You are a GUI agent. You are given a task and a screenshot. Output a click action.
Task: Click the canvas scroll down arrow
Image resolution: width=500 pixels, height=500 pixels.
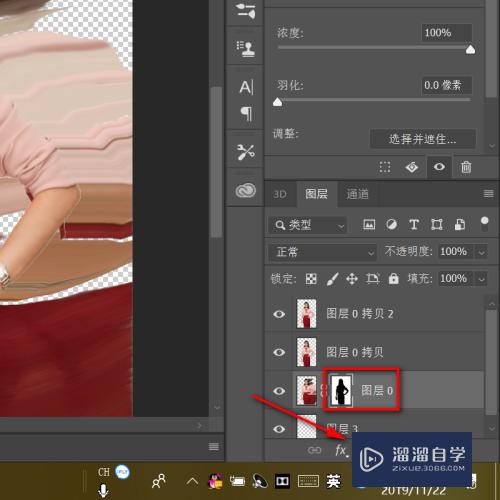[217, 408]
